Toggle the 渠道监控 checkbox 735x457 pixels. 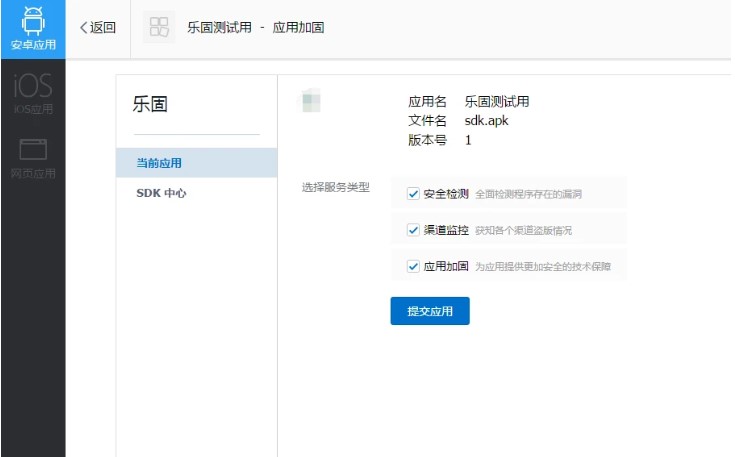coord(413,230)
